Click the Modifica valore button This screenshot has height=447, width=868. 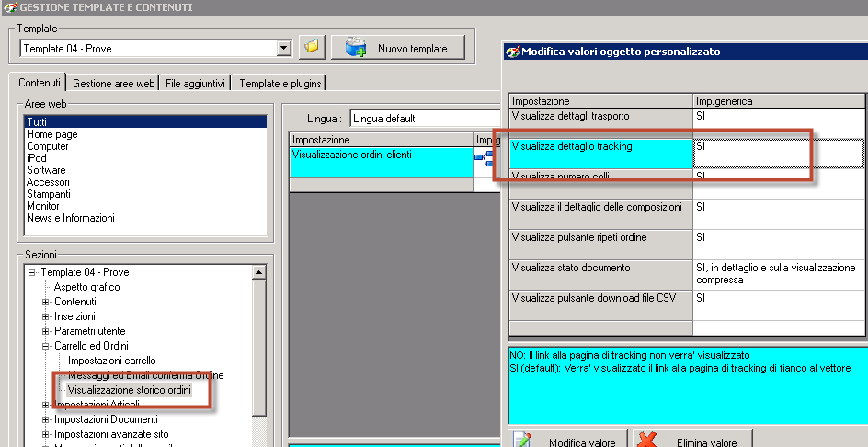pyautogui.click(x=568, y=440)
